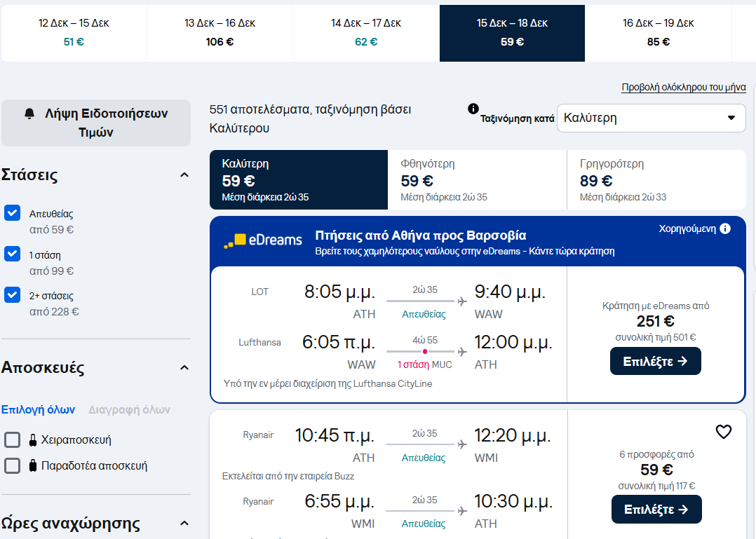This screenshot has width=756, height=539.
Task: Switch to the Φθηνότερη tab
Action: (x=477, y=179)
